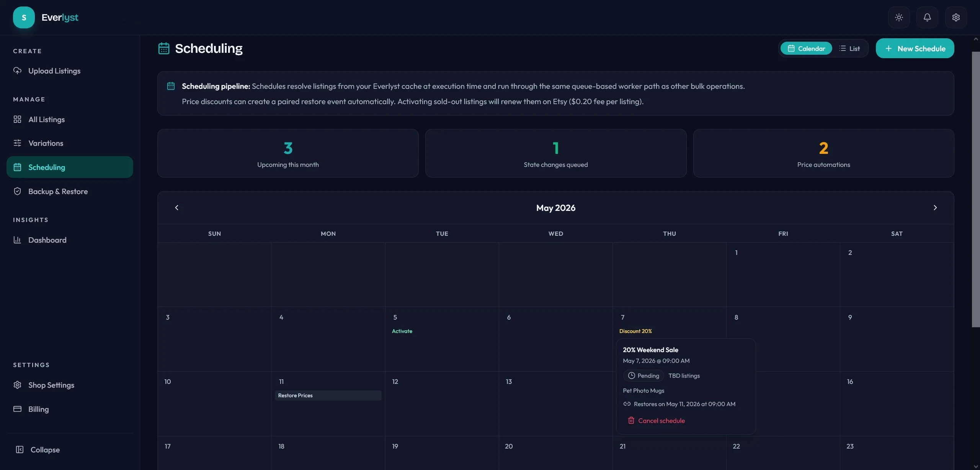Viewport: 980px width, 470px height.
Task: Switch to Calendar view
Action: [x=806, y=49]
